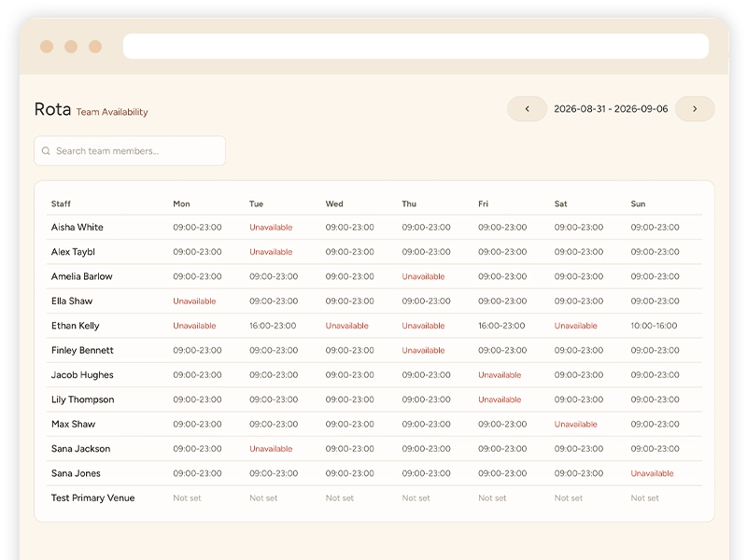747x560 pixels.
Task: Focus the Search team members field
Action: 130,151
